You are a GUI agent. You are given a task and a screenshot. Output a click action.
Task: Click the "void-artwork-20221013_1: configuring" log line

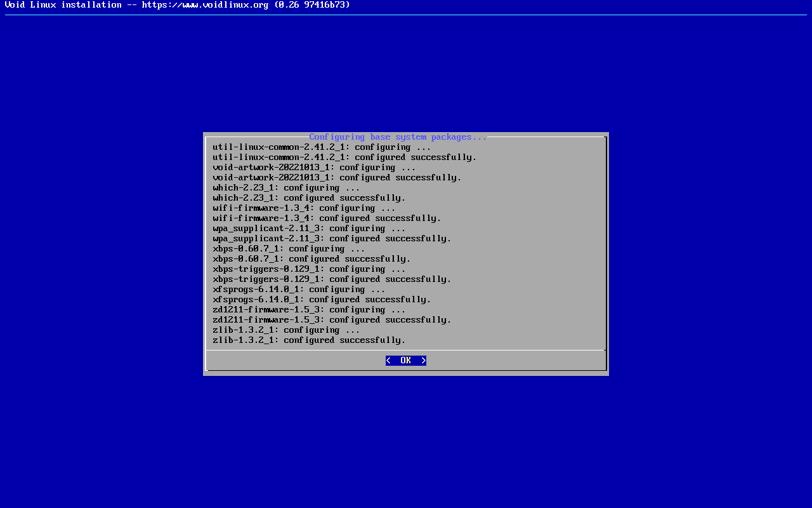(x=314, y=168)
